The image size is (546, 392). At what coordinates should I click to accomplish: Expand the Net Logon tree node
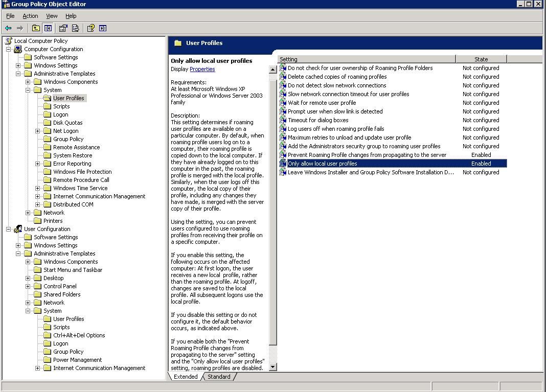[38, 131]
